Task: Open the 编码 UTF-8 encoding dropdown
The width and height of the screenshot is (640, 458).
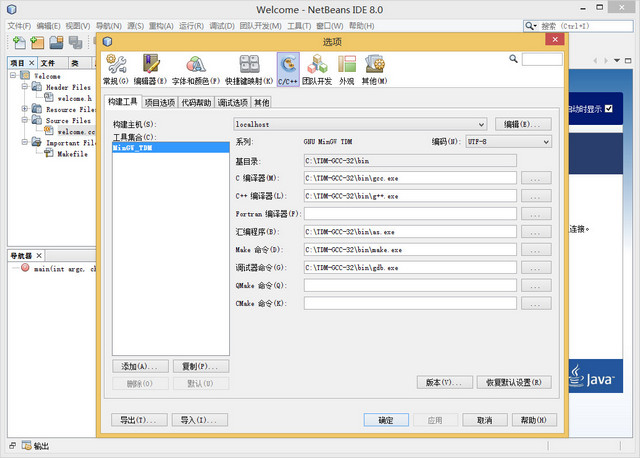Action: 509,142
